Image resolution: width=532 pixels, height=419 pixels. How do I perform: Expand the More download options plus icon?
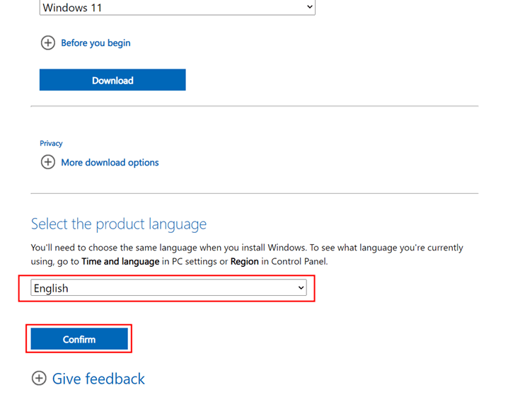coord(48,162)
